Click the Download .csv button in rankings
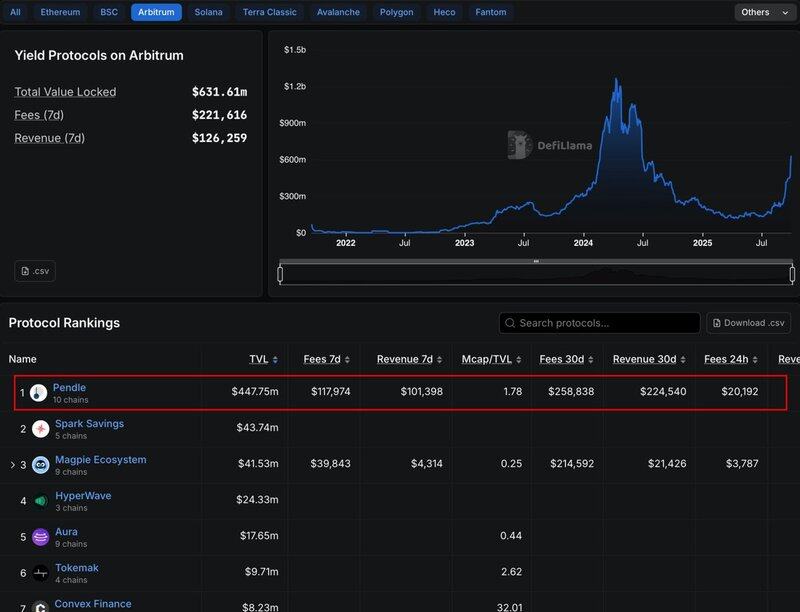This screenshot has height=612, width=800. (x=748, y=323)
